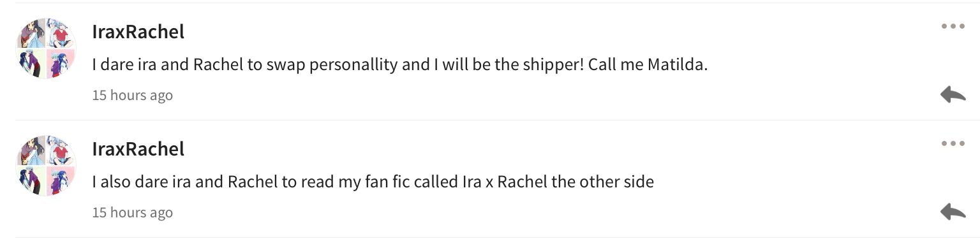Image resolution: width=980 pixels, height=239 pixels.
Task: Click the pink bottom-right image in the second avatar
Action: click(61, 180)
